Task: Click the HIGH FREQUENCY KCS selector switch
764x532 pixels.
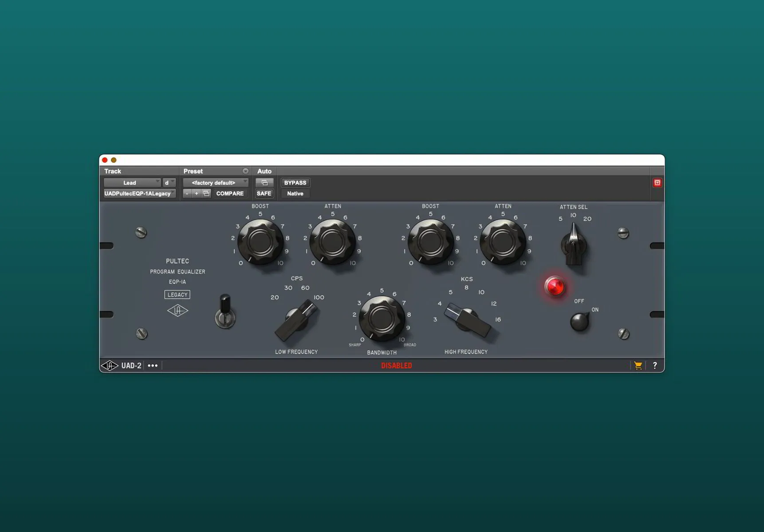Action: click(x=467, y=320)
